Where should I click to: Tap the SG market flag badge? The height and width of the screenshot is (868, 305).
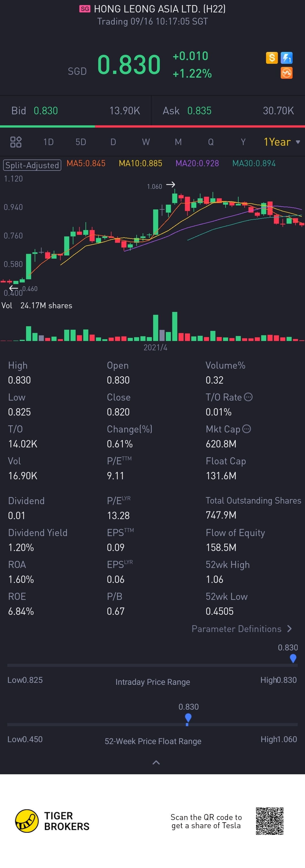[x=85, y=9]
